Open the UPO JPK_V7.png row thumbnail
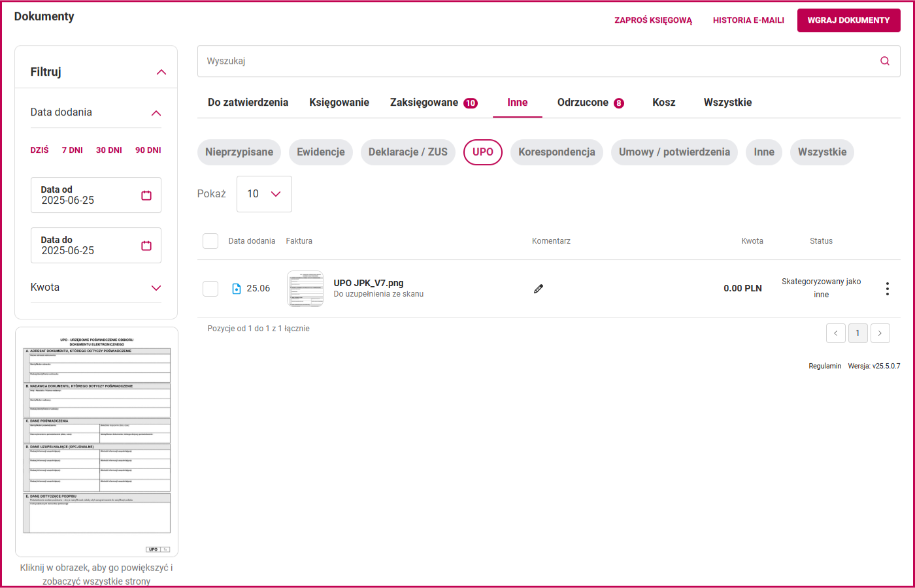The width and height of the screenshot is (915, 588). pos(305,289)
